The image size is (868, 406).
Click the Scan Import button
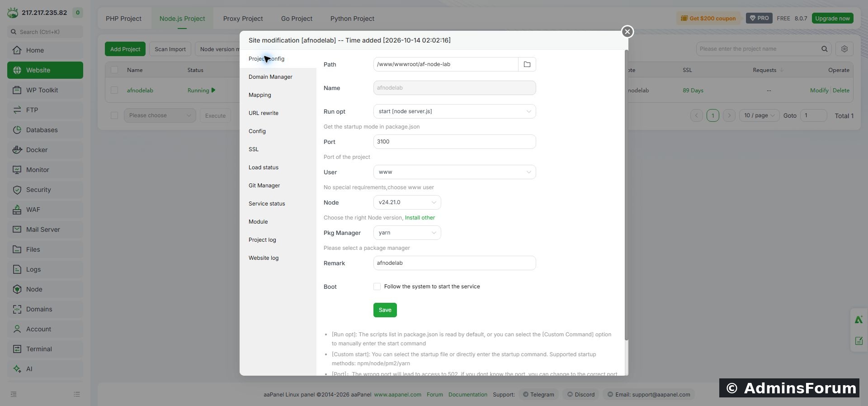point(170,49)
